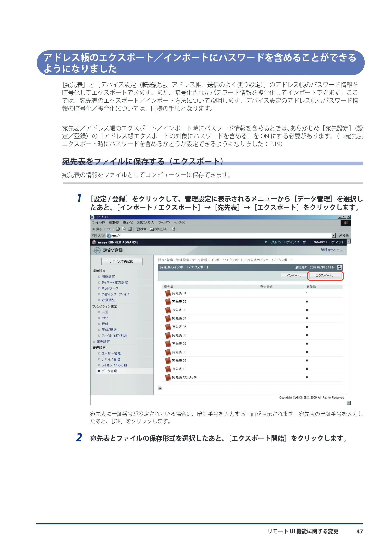Open the ファイル(F) menu
Image resolution: width=392 pixels, height=554 pixels.
tap(99, 222)
